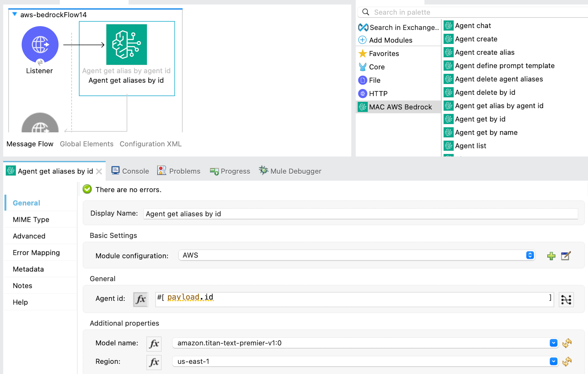The width and height of the screenshot is (588, 374).
Task: Open the Mule Debugger tab
Action: tap(290, 171)
